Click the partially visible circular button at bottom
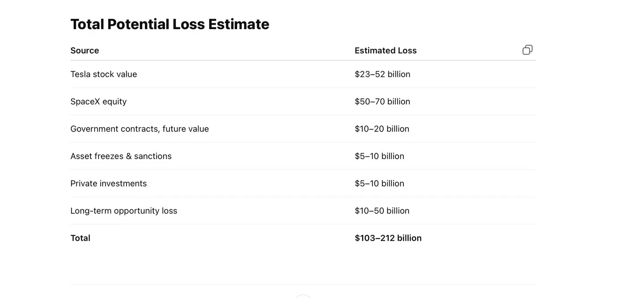The height and width of the screenshot is (298, 644). click(x=303, y=296)
